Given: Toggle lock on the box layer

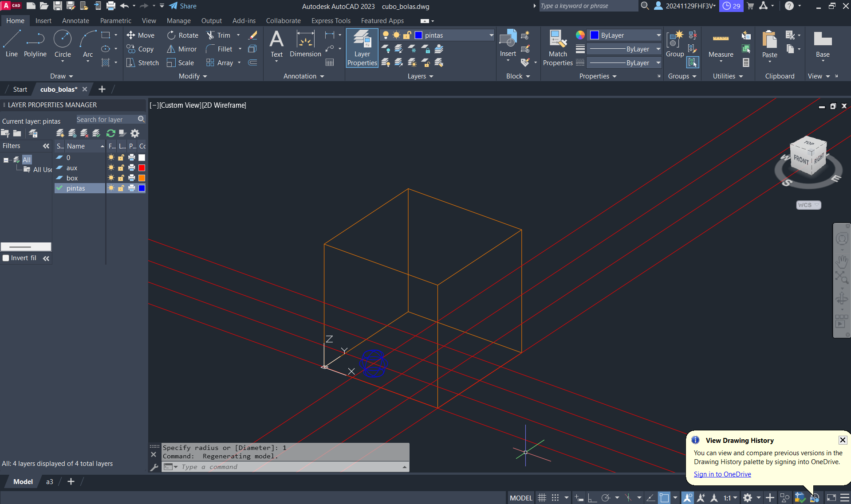Looking at the screenshot, I should (121, 178).
